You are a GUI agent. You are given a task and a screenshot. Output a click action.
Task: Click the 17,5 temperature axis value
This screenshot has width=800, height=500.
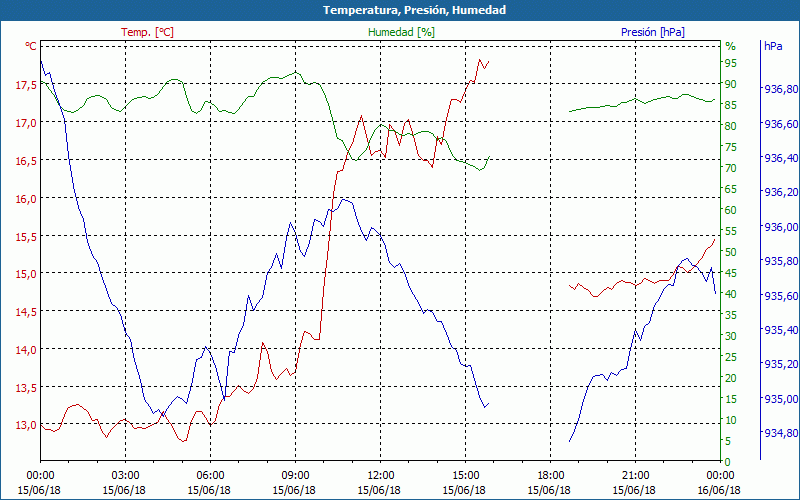coord(26,85)
